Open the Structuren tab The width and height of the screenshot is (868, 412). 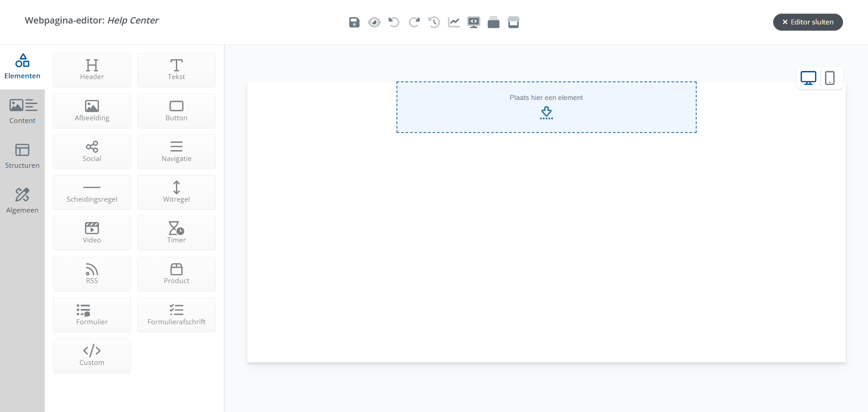tap(22, 156)
